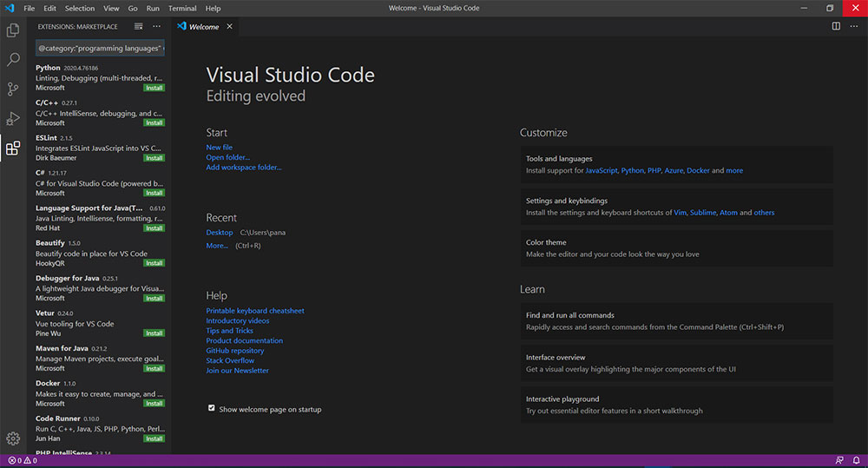The height and width of the screenshot is (468, 868).
Task: Open the Explorer view in activity bar
Action: click(x=13, y=30)
